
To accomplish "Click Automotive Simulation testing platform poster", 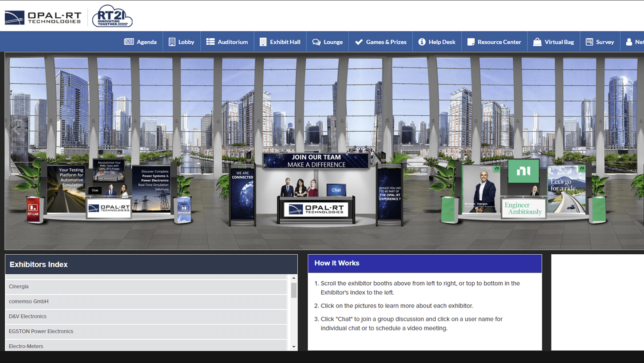I will pyautogui.click(x=66, y=189).
